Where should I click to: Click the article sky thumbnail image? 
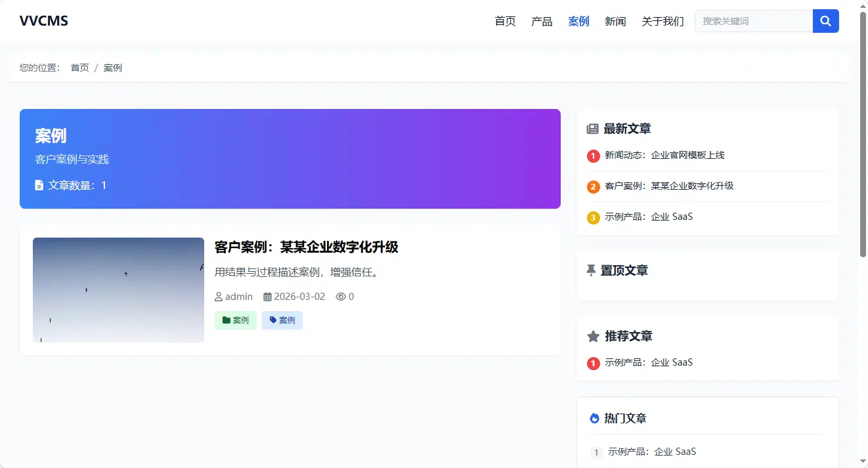pyautogui.click(x=118, y=290)
